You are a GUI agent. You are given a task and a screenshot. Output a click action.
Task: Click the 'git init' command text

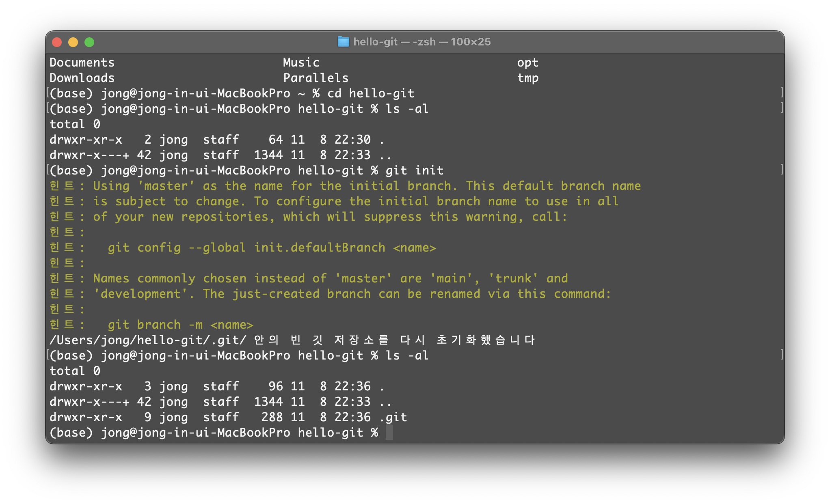414,170
